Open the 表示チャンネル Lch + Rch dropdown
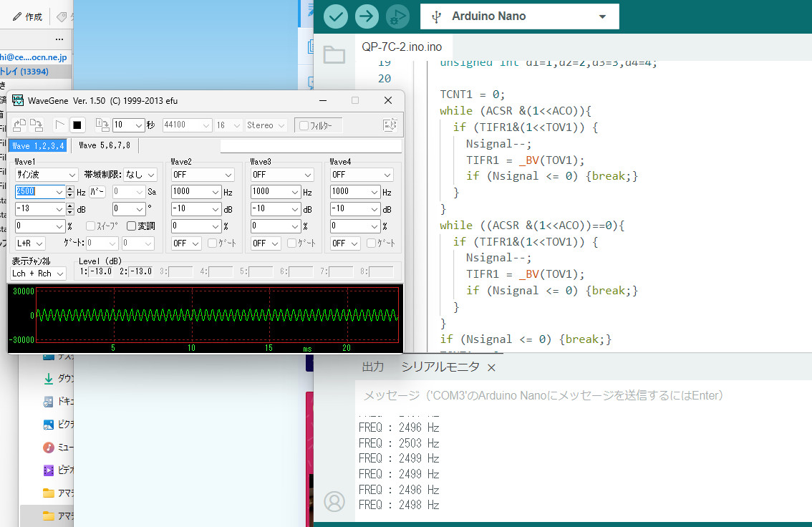The width and height of the screenshot is (812, 527). (x=37, y=273)
